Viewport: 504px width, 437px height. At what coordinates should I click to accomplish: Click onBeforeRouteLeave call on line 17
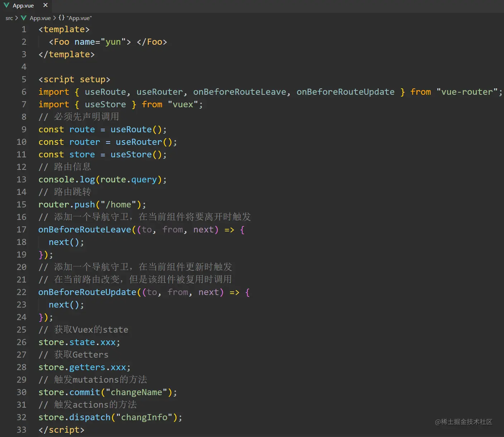pos(85,230)
